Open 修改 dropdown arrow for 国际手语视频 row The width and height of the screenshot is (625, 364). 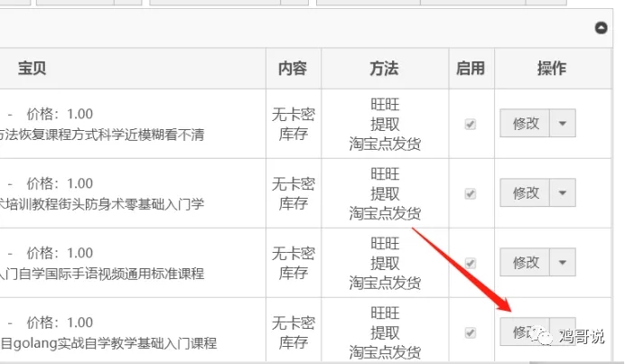[563, 262]
